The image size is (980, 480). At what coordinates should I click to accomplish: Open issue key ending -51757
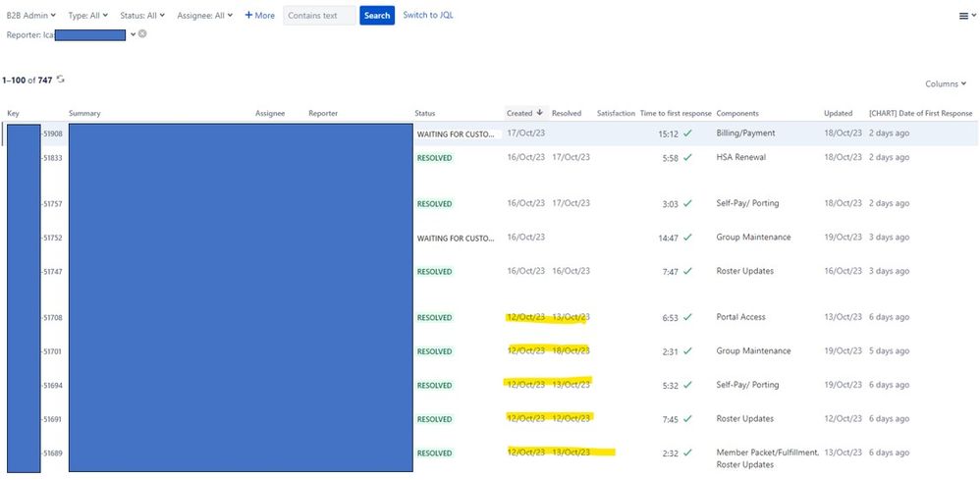52,204
